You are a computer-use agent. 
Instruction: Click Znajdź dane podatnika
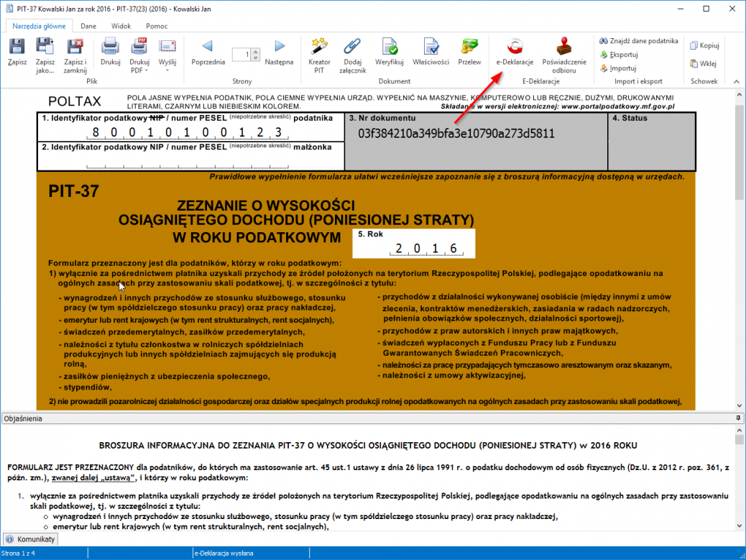tap(638, 41)
